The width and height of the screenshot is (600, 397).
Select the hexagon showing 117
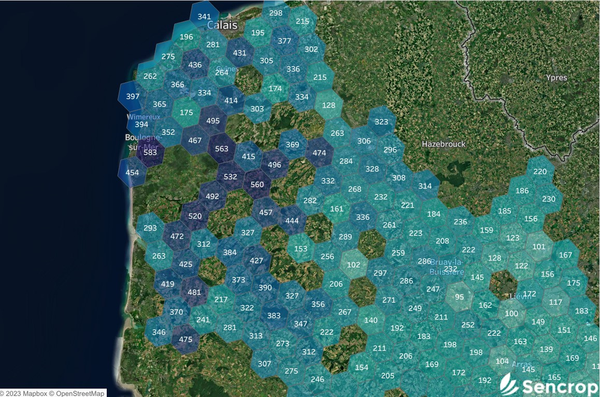(556, 302)
